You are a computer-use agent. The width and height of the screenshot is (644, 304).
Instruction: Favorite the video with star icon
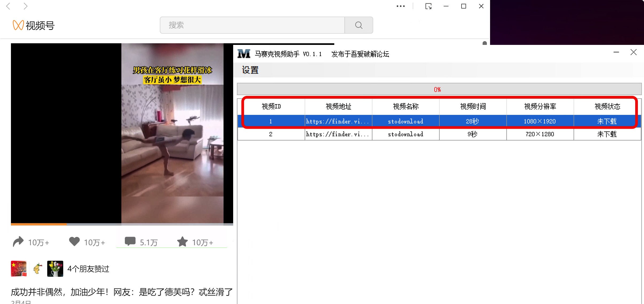tap(182, 242)
